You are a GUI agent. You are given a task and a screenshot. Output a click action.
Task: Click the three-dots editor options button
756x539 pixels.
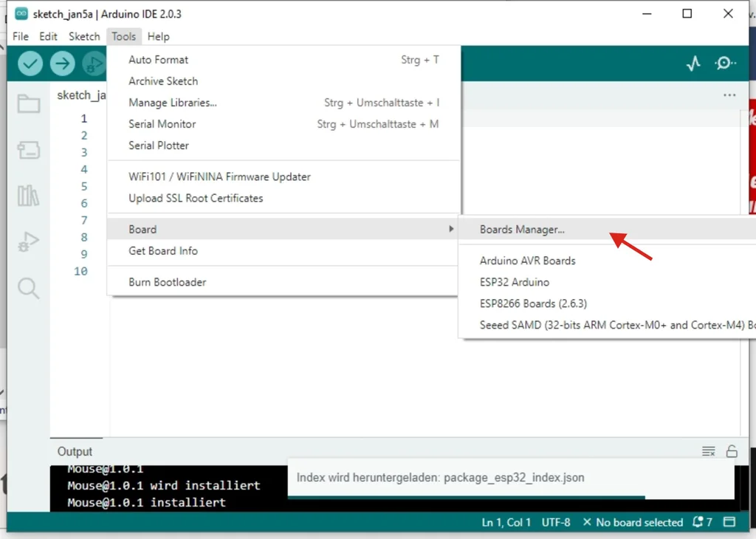point(729,95)
